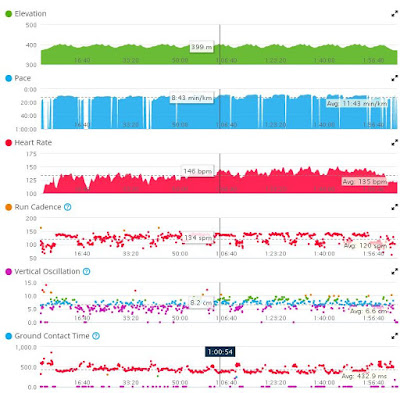Viewport: 400px width, 393px height.
Task: Click 50:00 on Run Cadence time axis
Action: pos(180,254)
